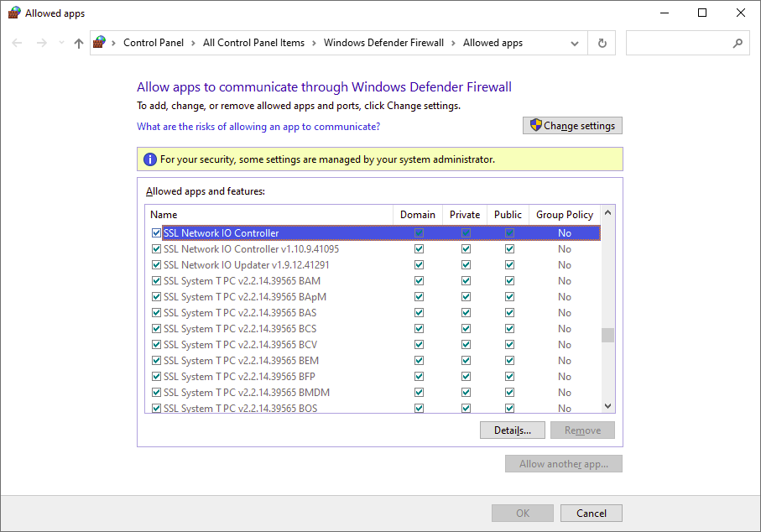The image size is (761, 532).
Task: Click the Group Policy column header
Action: coord(565,215)
